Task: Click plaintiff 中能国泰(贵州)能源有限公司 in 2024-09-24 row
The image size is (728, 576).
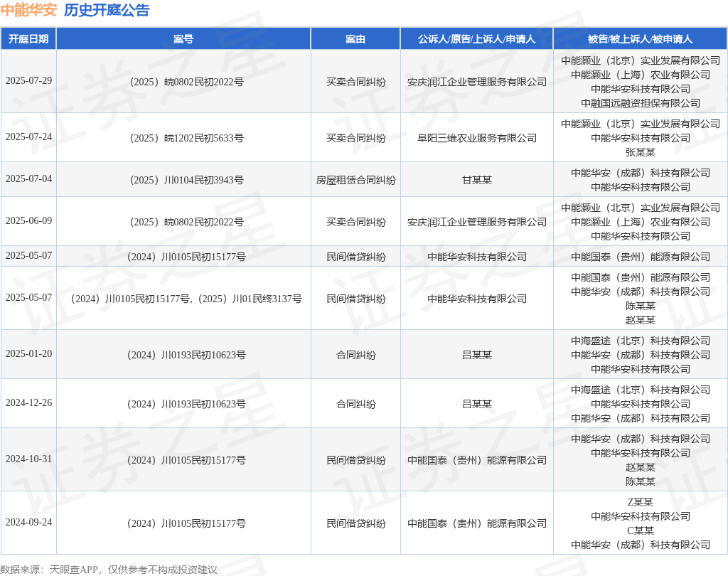Action: pyautogui.click(x=477, y=523)
